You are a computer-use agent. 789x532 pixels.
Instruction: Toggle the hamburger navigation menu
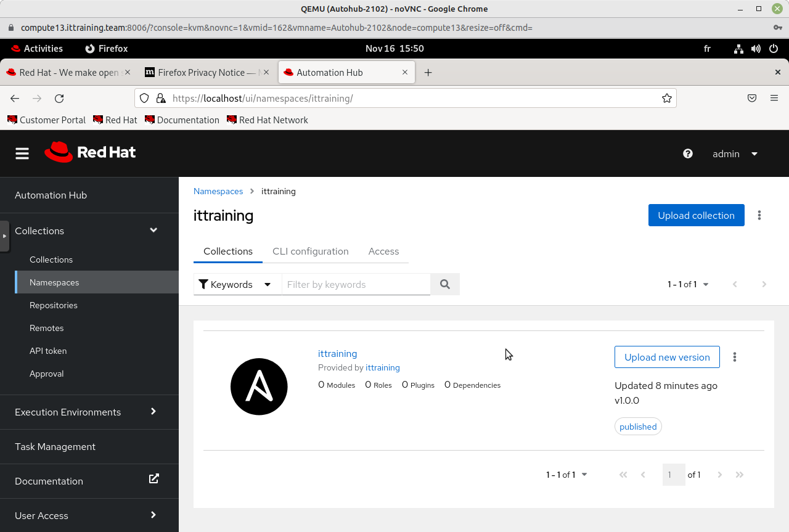click(22, 153)
